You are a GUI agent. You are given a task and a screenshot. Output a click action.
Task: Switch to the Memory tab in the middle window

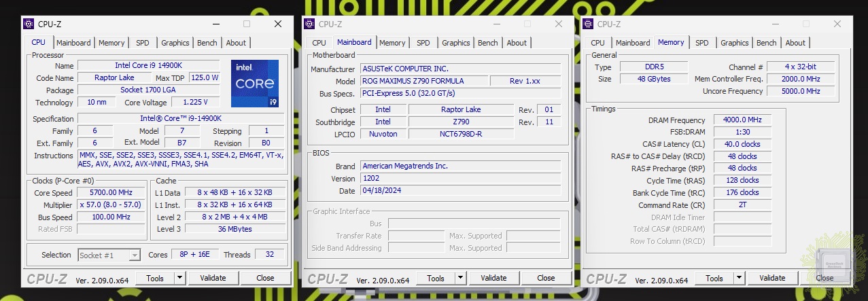point(392,43)
